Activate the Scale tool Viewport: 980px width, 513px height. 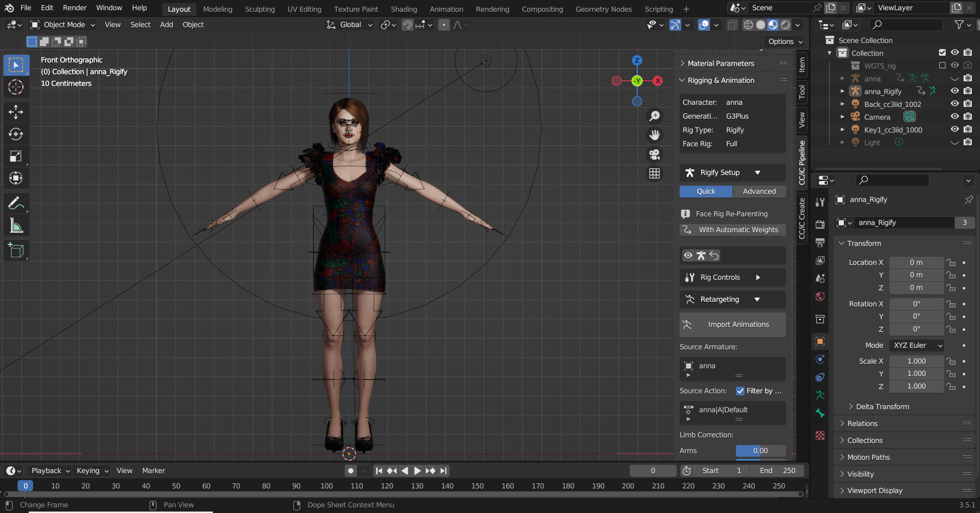coord(16,157)
